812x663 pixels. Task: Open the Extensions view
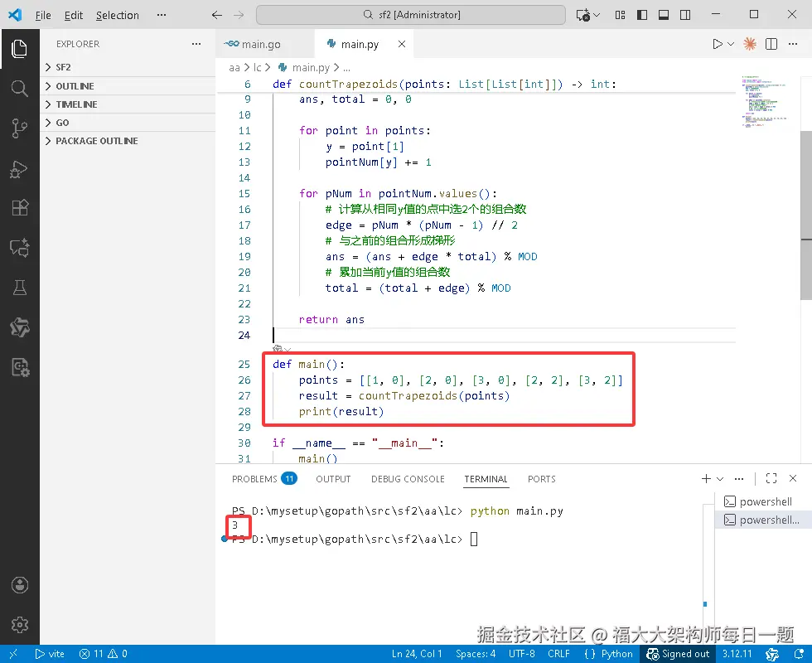click(x=20, y=208)
